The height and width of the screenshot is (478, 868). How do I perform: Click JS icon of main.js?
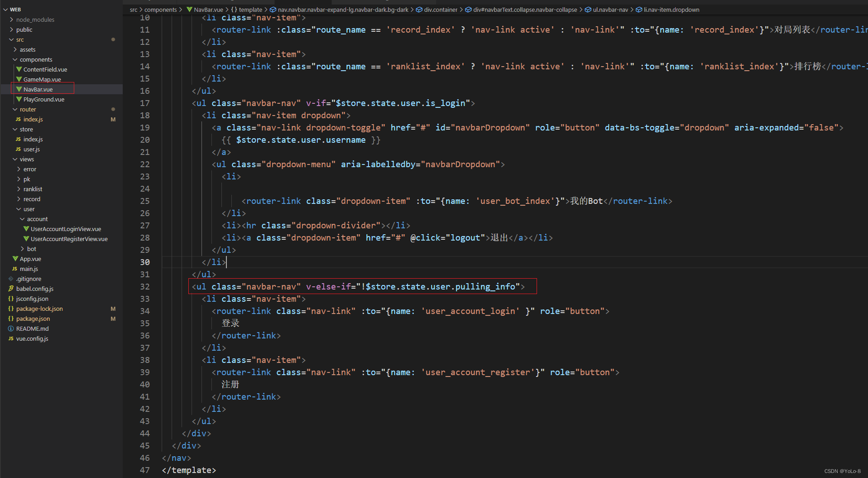point(14,269)
